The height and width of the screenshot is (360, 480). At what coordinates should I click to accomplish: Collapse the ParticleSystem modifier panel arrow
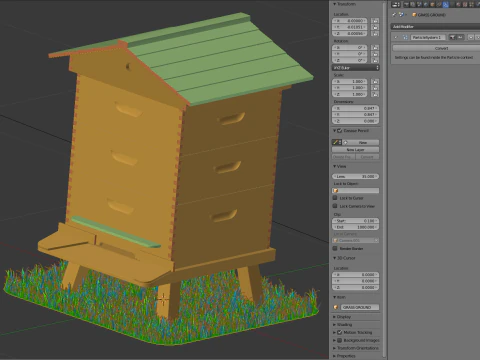pos(396,37)
